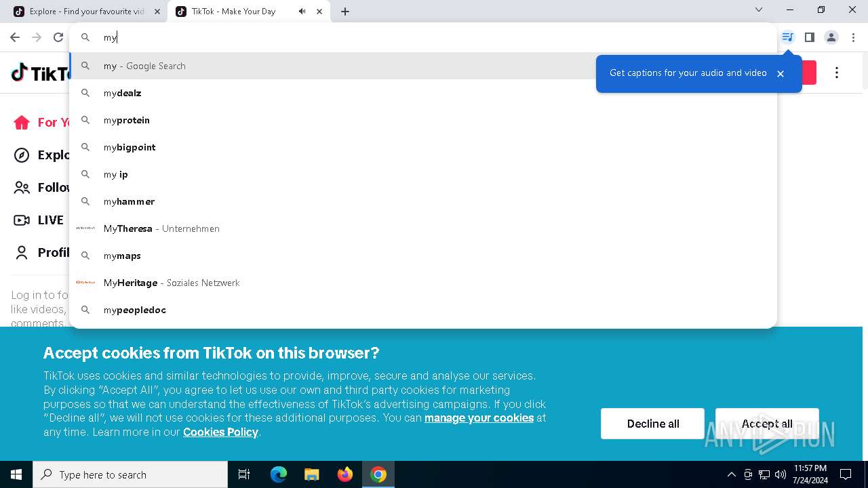Click the browser back arrow

15,37
